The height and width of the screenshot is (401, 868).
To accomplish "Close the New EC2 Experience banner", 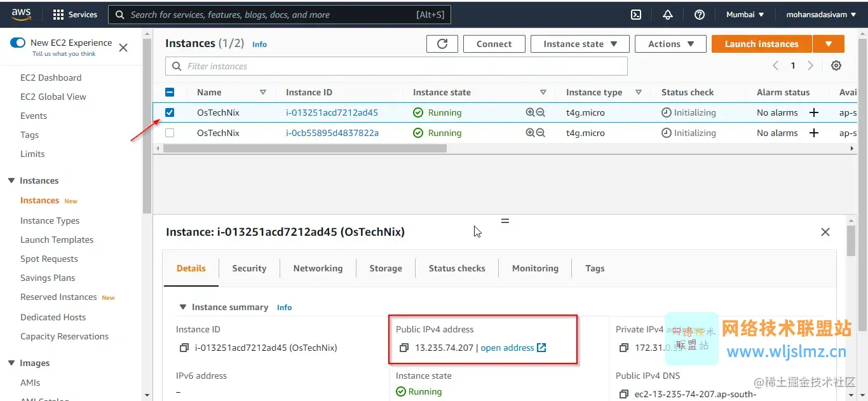I will pos(123,48).
